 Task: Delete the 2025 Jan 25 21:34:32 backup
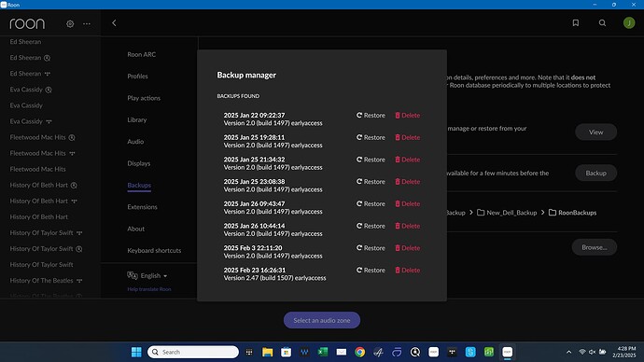coord(408,160)
